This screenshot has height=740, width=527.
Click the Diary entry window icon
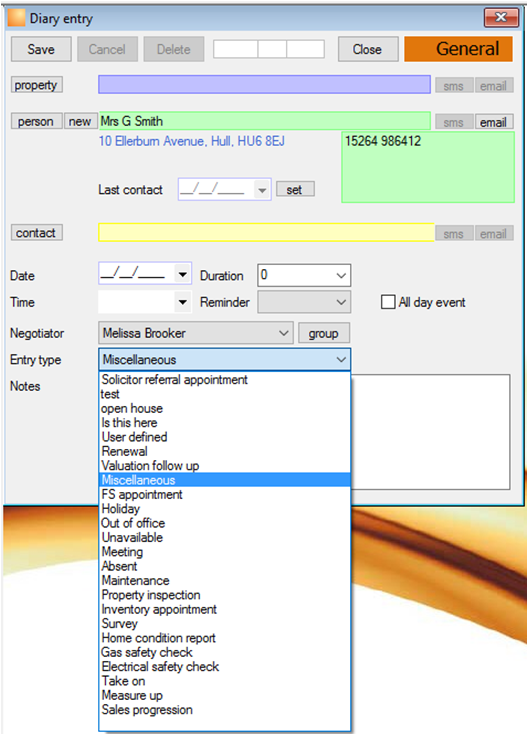tap(17, 18)
